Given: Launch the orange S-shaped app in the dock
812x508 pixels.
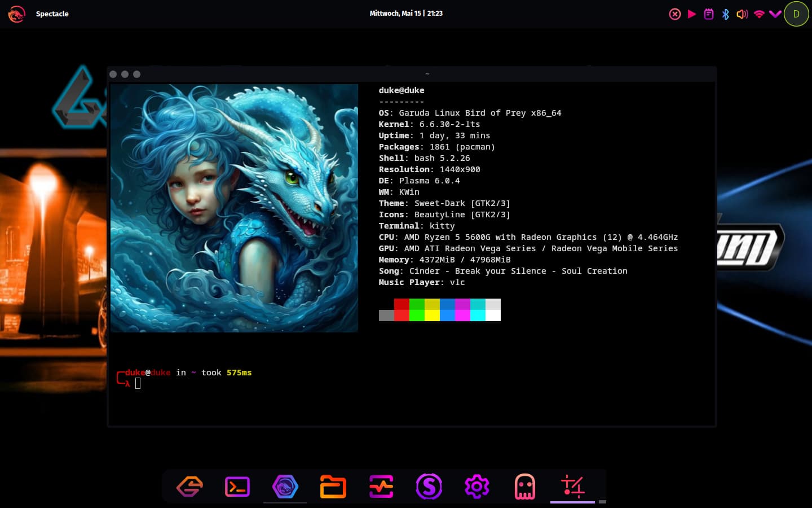Looking at the screenshot, I should tap(189, 487).
